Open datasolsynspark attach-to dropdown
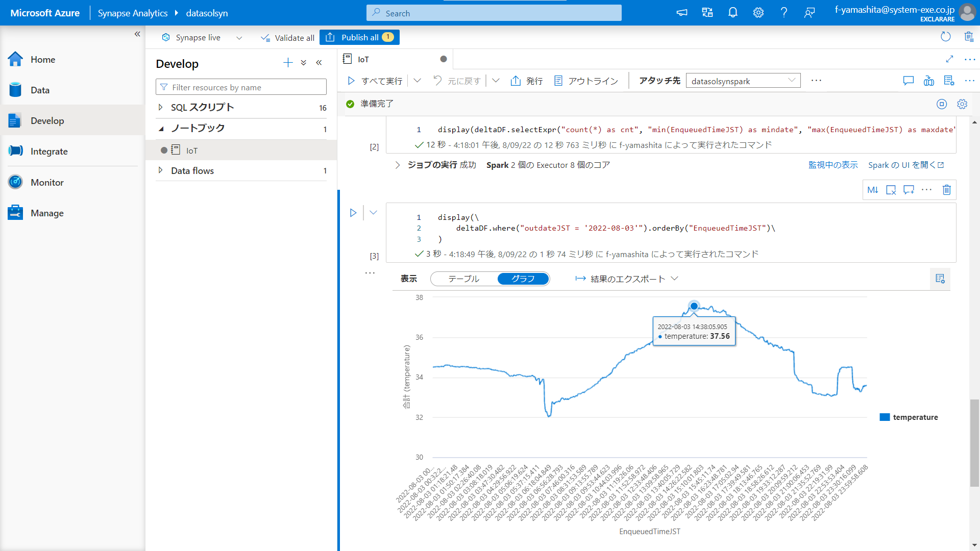 (743, 81)
